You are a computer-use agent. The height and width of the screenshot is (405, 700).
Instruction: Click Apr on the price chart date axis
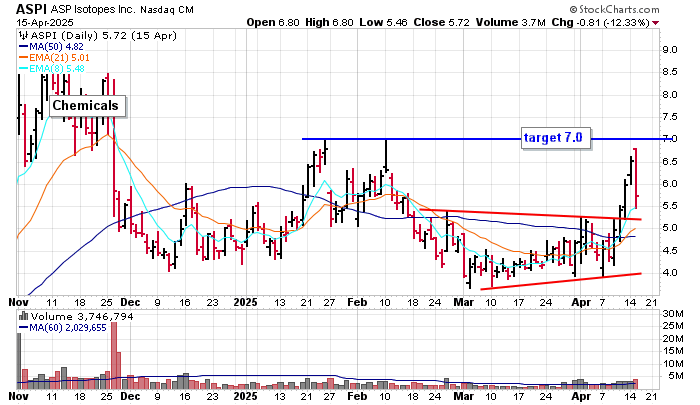pos(581,303)
